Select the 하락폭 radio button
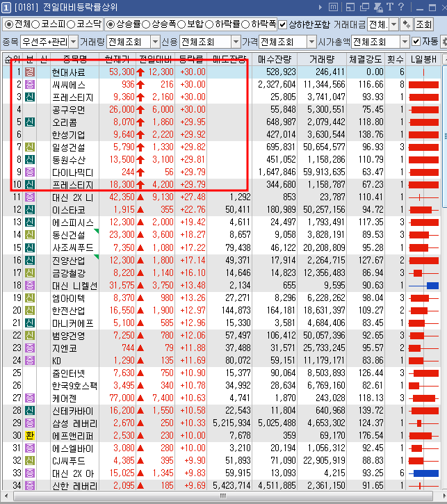The height and width of the screenshot is (504, 447). (x=245, y=24)
